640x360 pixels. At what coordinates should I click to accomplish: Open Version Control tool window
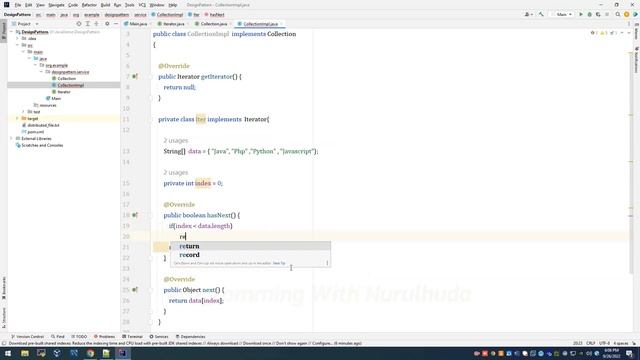tap(27, 337)
